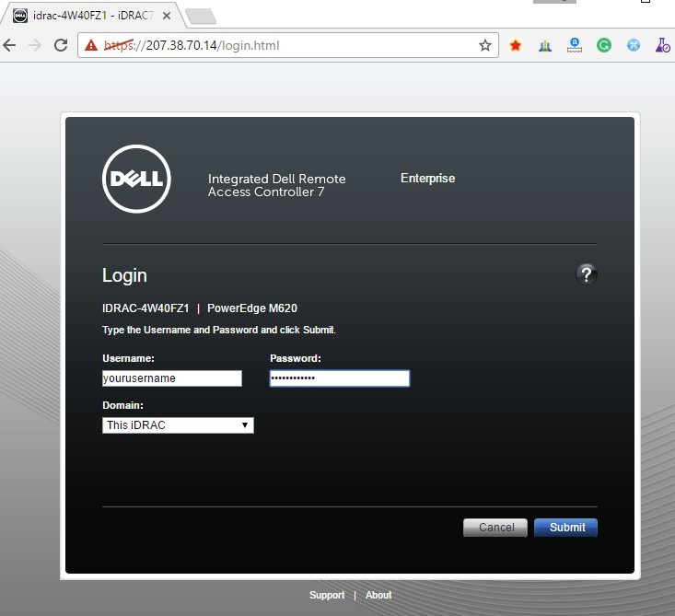Open the purple flask extension icon
Screen dimensions: 675x616
[662, 45]
